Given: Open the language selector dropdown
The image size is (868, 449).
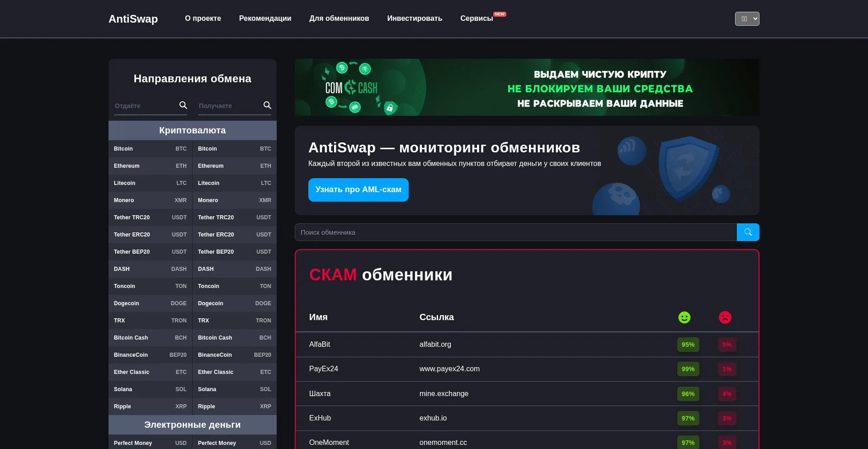Looking at the screenshot, I should 747,19.
